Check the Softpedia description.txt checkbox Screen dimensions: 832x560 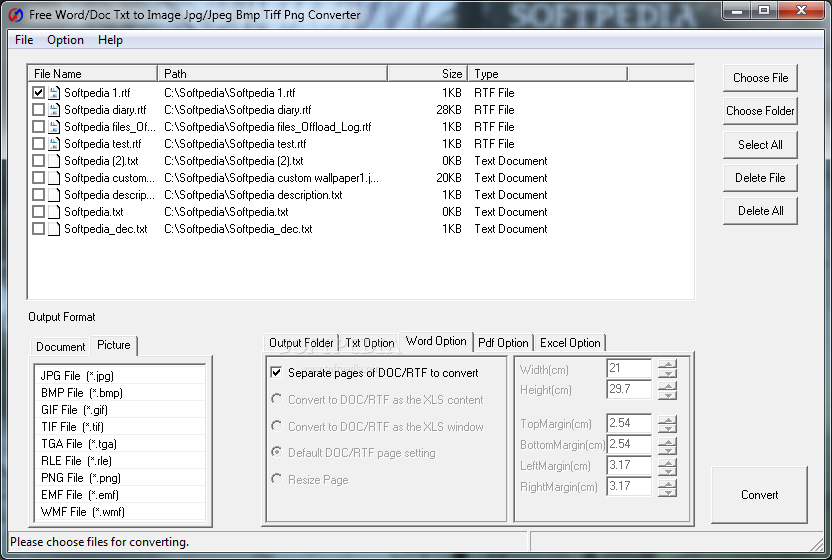38,195
